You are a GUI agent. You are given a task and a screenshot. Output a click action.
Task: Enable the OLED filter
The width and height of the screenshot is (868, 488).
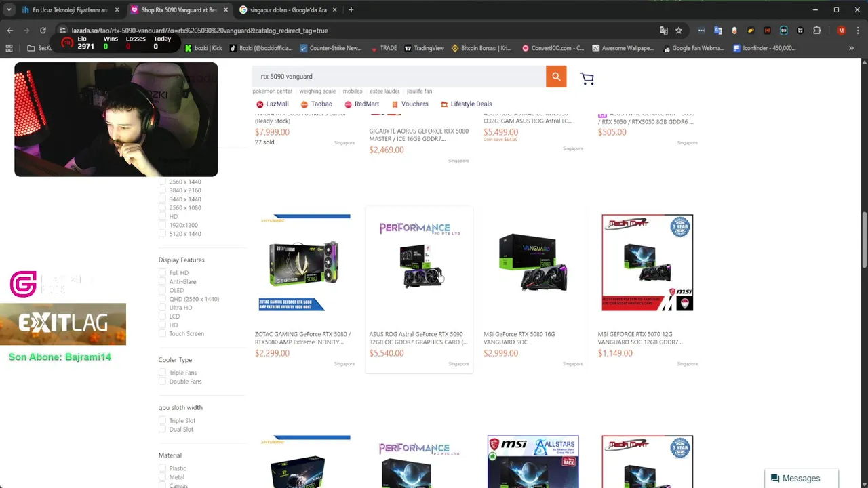click(162, 290)
